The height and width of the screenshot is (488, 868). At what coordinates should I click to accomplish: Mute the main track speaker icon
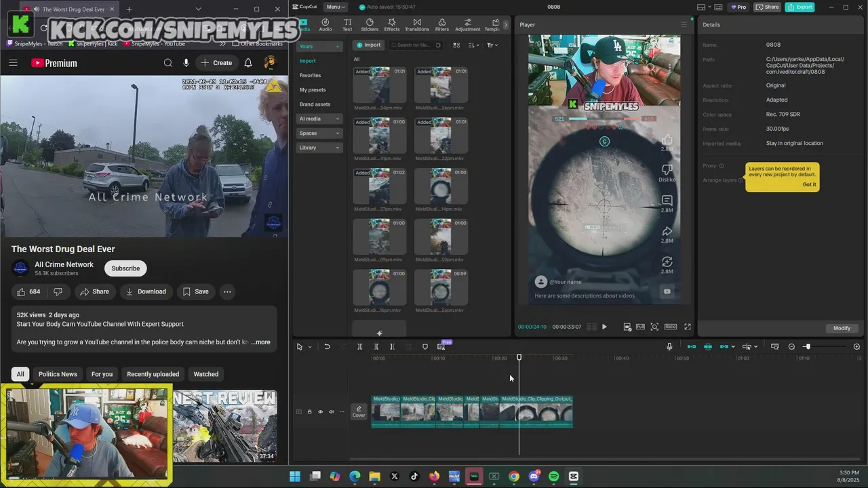pyautogui.click(x=332, y=411)
